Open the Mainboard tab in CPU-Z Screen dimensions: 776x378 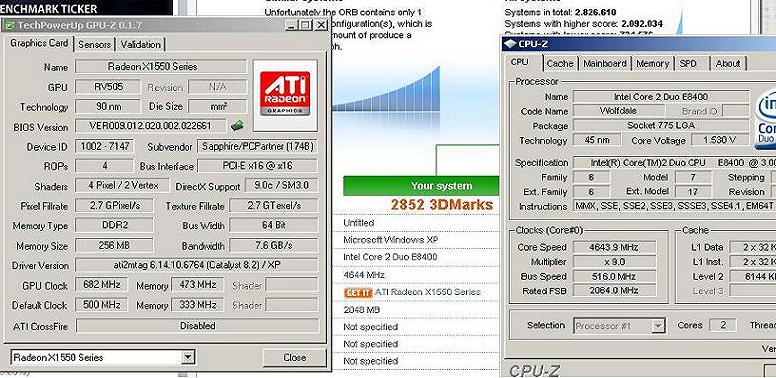(605, 63)
